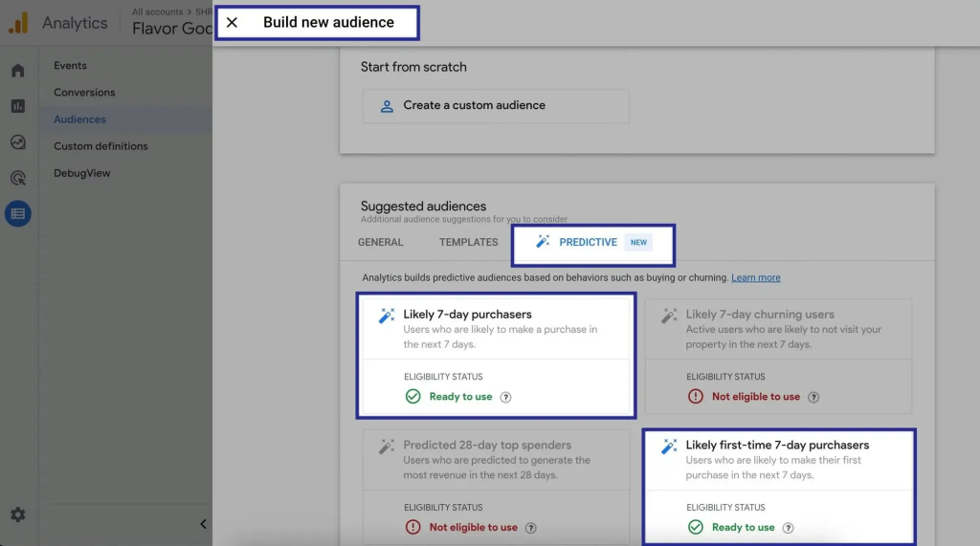This screenshot has height=546, width=980.
Task: Select Likely first-time 7-day purchasers card title
Action: click(x=777, y=445)
